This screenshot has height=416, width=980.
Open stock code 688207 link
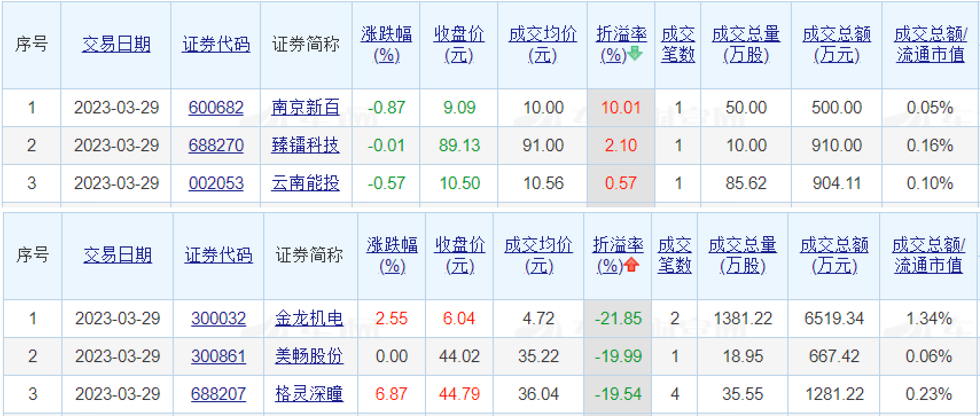[218, 394]
